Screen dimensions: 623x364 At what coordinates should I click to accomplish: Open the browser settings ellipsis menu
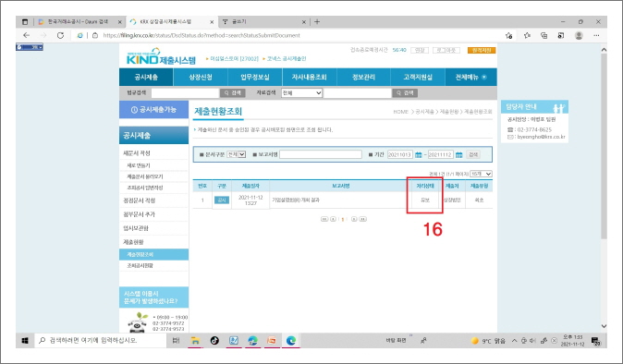(596, 35)
